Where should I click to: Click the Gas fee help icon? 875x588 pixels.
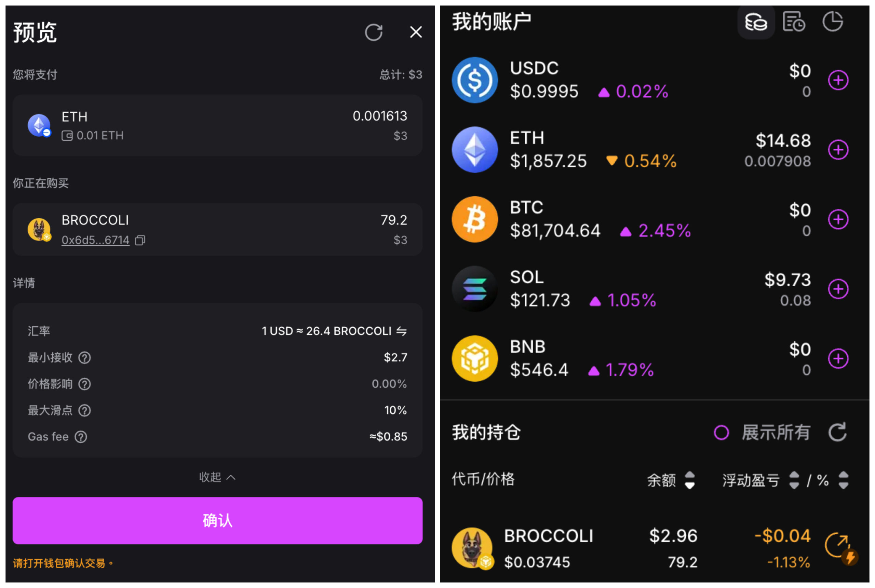click(81, 437)
